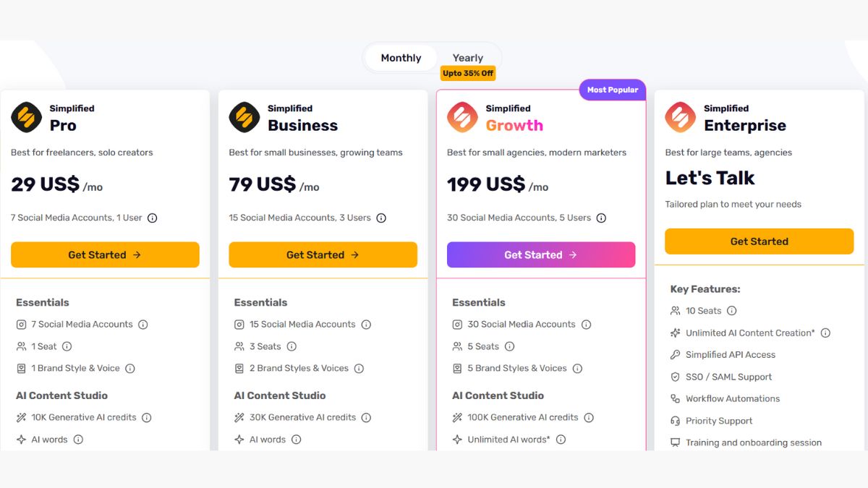
Task: Click info icon next to Unlimited AI words
Action: [x=561, y=440]
